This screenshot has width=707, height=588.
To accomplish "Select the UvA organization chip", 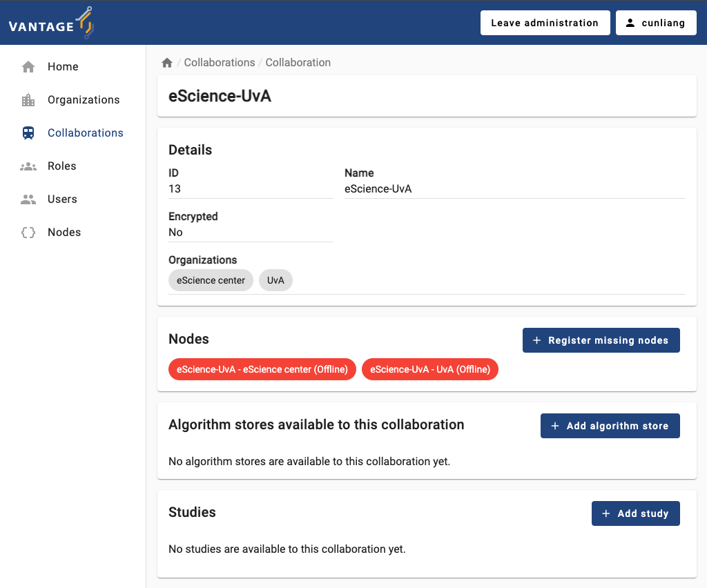I will (275, 280).
